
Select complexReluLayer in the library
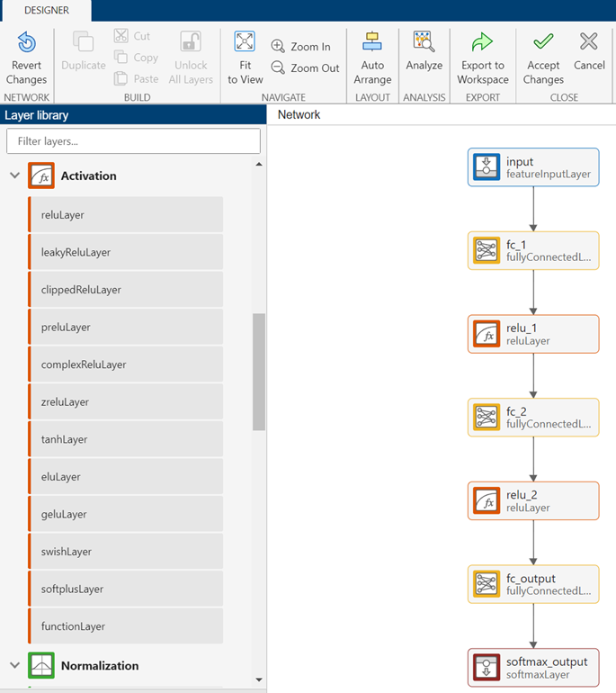[126, 364]
